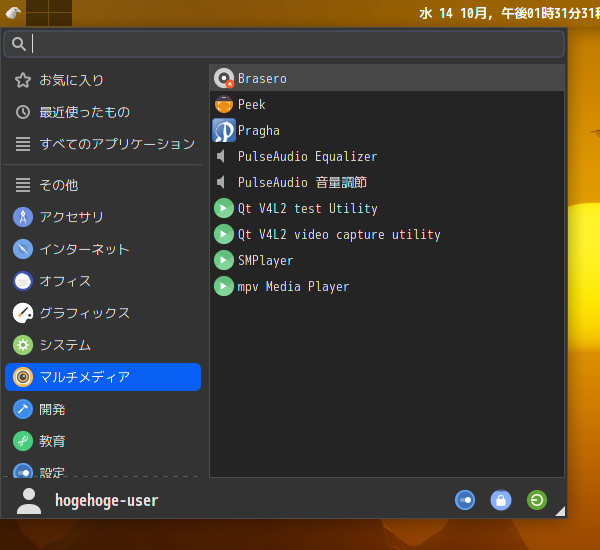This screenshot has height=550, width=600.
Task: Click the Whisker menu bird icon in panel
Action: (x=13, y=13)
